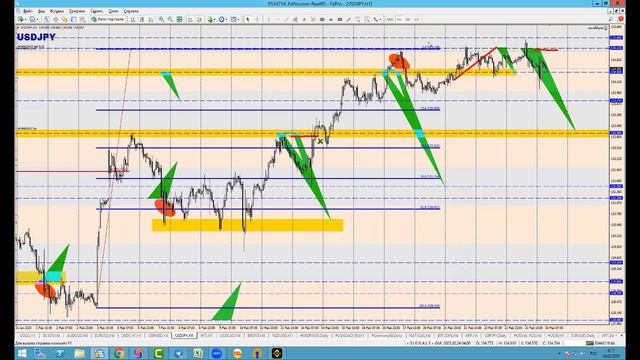Switch to the USDCAD,H4 chart tab
The image size is (640, 360).
(230, 336)
